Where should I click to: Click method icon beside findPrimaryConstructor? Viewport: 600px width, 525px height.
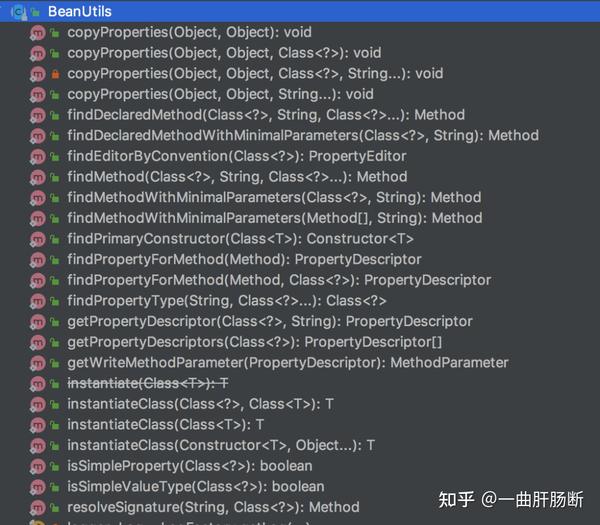(x=38, y=239)
